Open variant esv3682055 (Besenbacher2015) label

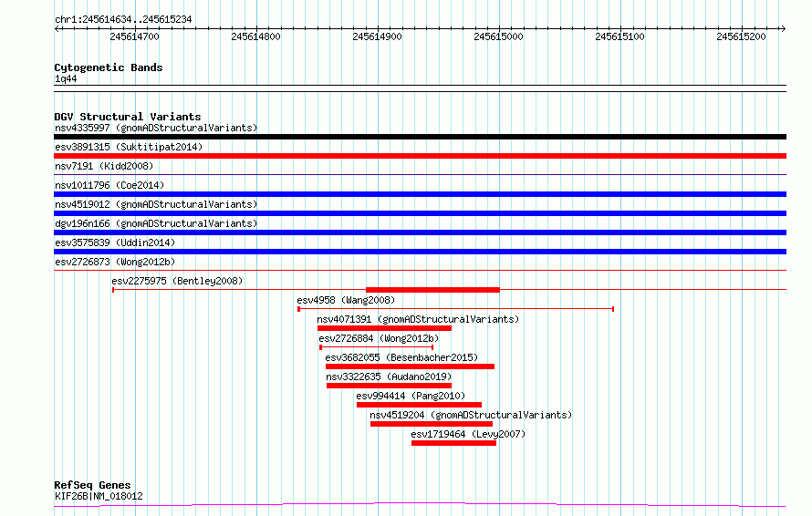tap(401, 357)
